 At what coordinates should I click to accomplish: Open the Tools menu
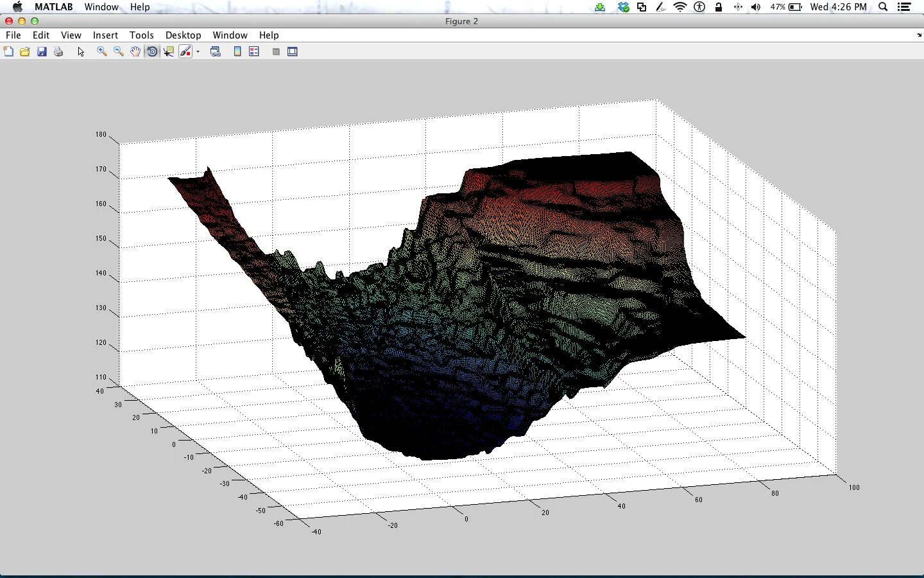point(141,35)
